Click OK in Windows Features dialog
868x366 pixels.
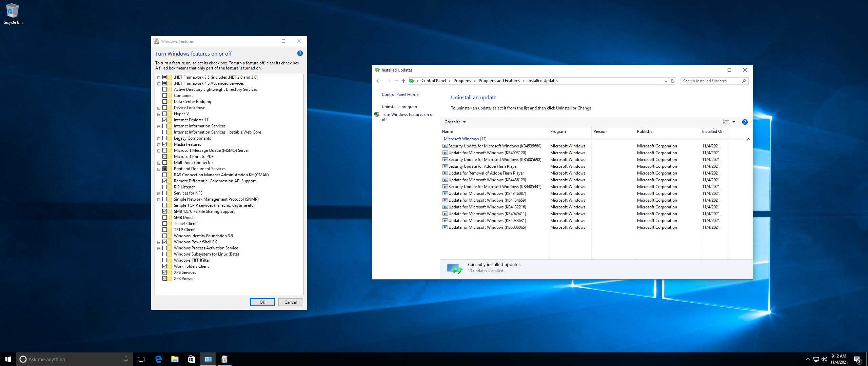262,302
